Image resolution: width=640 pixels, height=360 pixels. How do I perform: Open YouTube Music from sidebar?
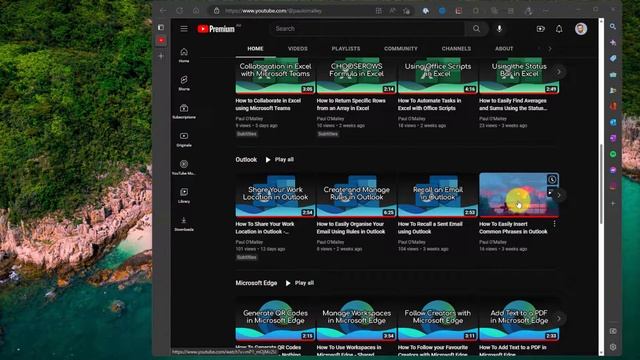184,167
